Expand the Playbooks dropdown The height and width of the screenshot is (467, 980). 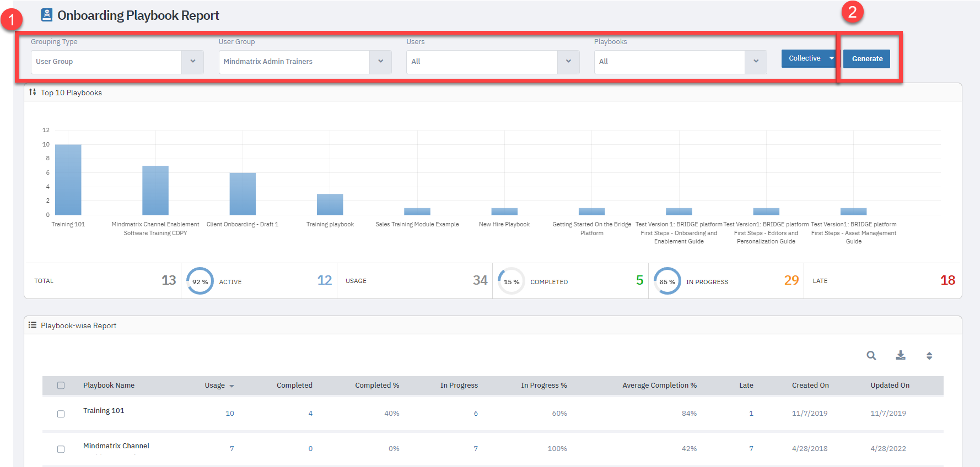point(756,62)
